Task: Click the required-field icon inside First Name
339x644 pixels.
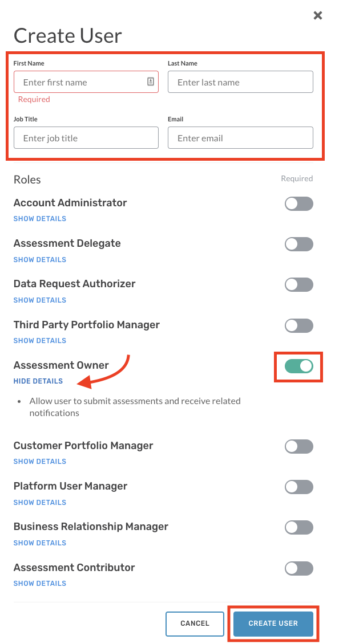Action: coord(151,81)
